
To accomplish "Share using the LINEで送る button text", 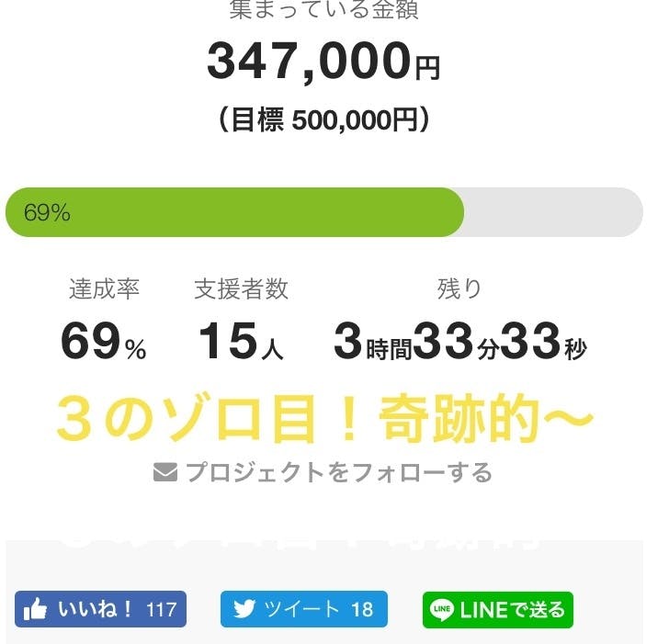I will 512,609.
